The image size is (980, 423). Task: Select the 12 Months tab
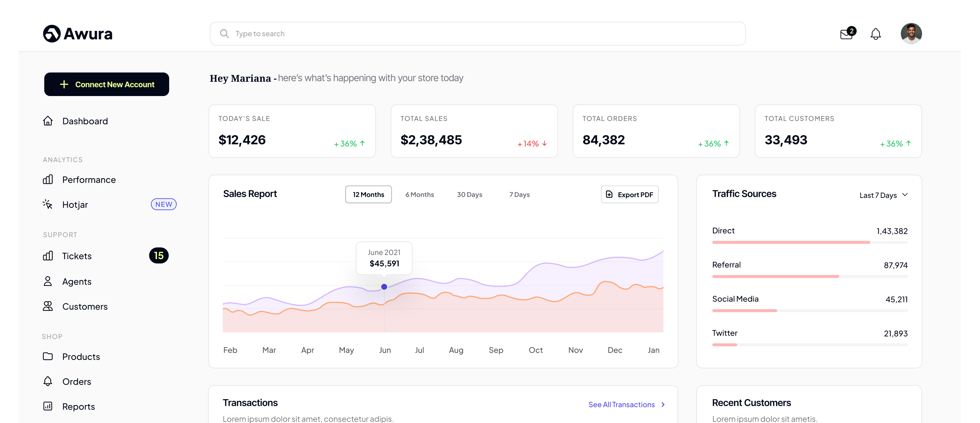coord(368,195)
